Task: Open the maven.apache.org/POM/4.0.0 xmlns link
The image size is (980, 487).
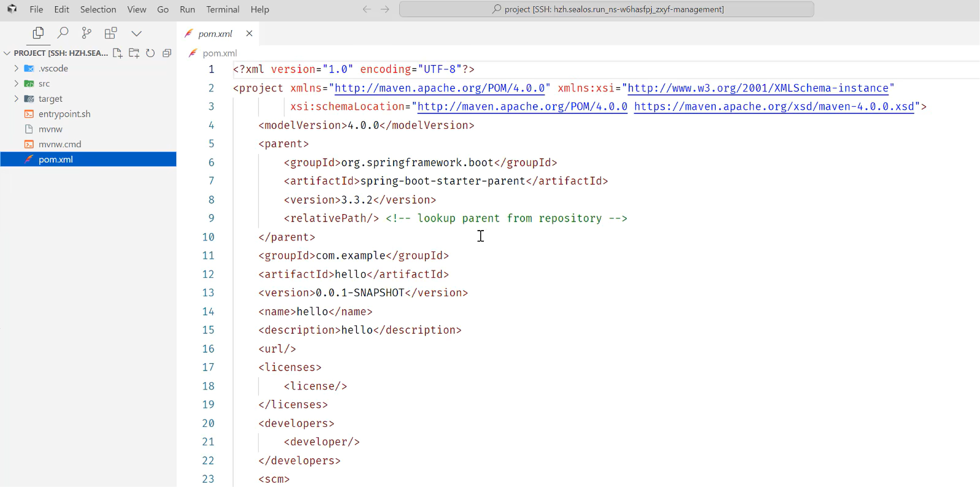Action: point(440,88)
